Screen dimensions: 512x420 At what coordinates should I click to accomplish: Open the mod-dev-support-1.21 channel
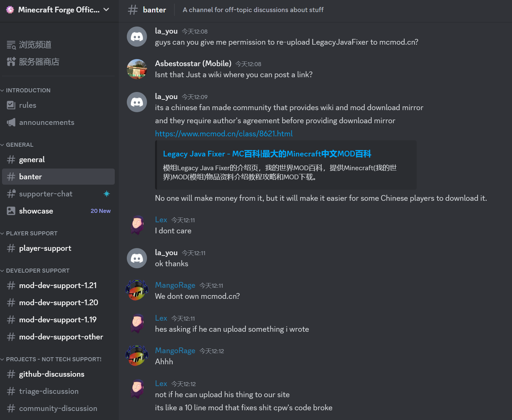pyautogui.click(x=58, y=285)
